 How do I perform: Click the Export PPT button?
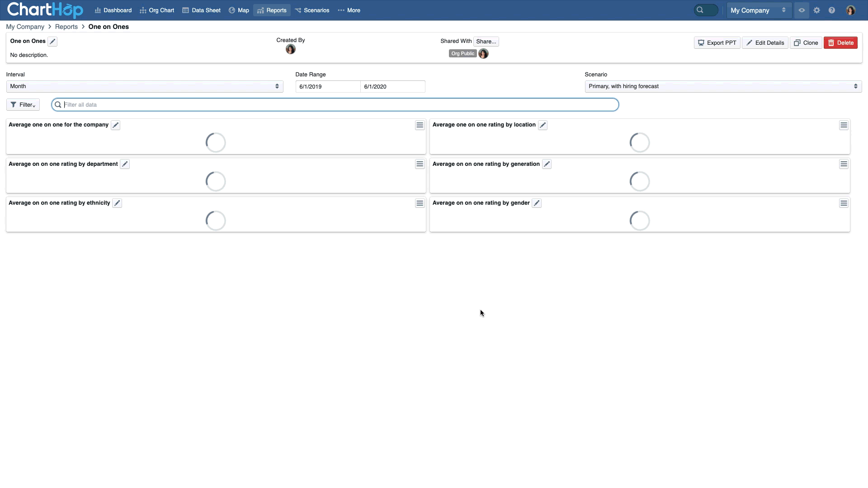(717, 42)
